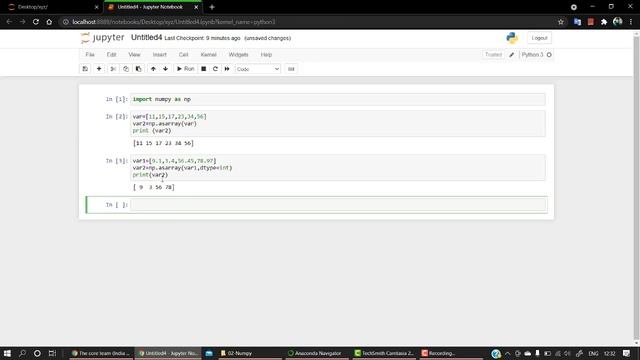Click the Trusted notebook indicator
This screenshot has width=640, height=360.
[493, 55]
